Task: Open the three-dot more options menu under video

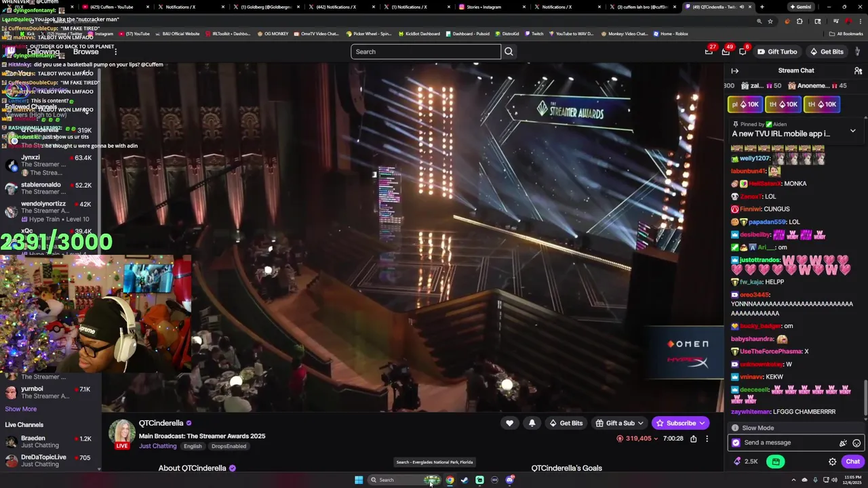Action: pyautogui.click(x=707, y=439)
